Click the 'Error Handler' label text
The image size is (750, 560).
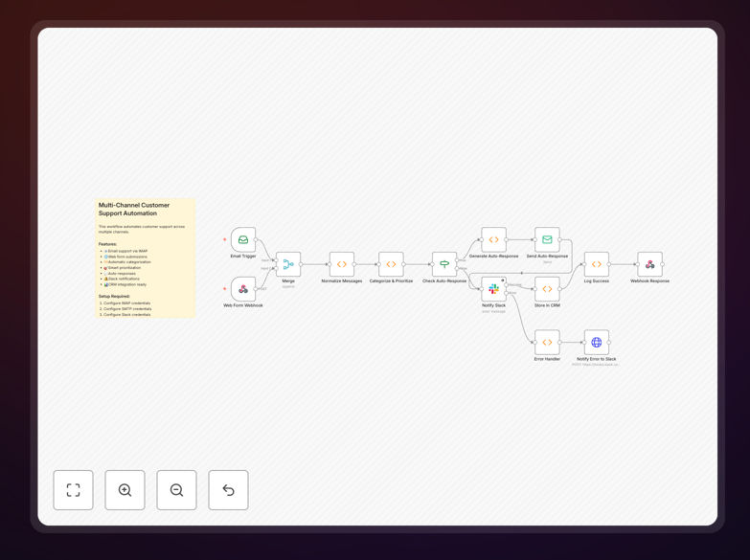point(547,359)
